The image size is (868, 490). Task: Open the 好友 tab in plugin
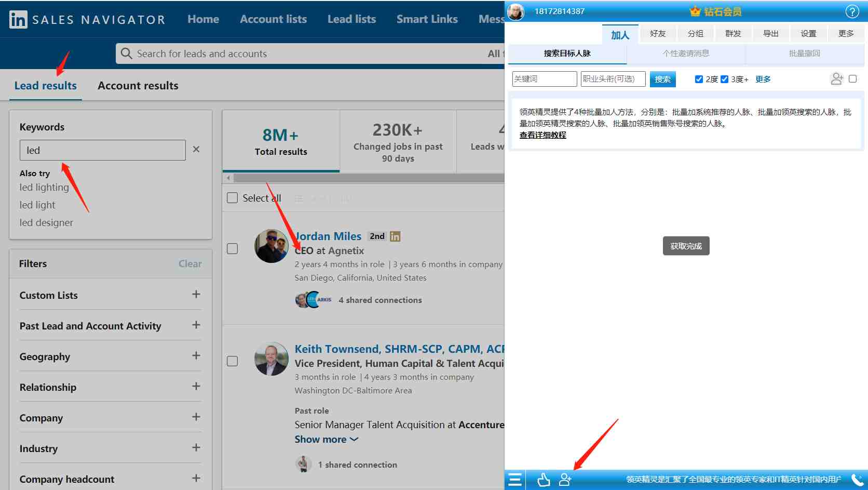click(658, 33)
